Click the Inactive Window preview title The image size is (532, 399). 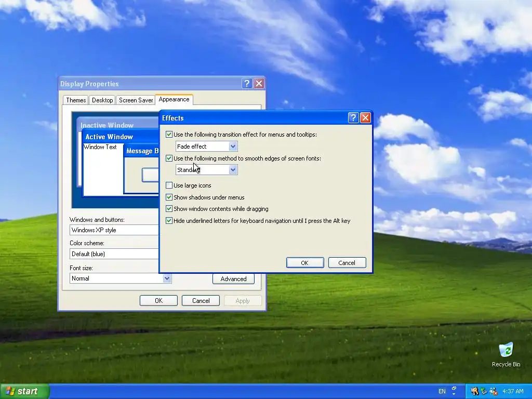pyautogui.click(x=107, y=125)
